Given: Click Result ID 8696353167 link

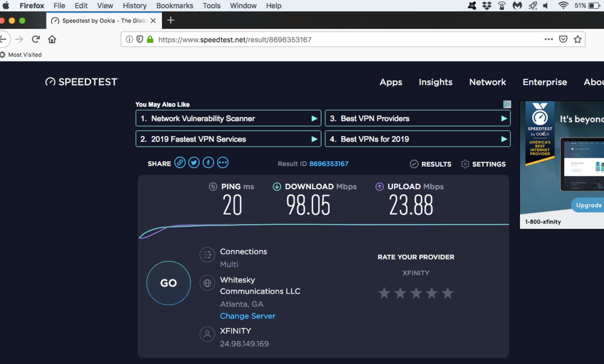Looking at the screenshot, I should click(329, 164).
